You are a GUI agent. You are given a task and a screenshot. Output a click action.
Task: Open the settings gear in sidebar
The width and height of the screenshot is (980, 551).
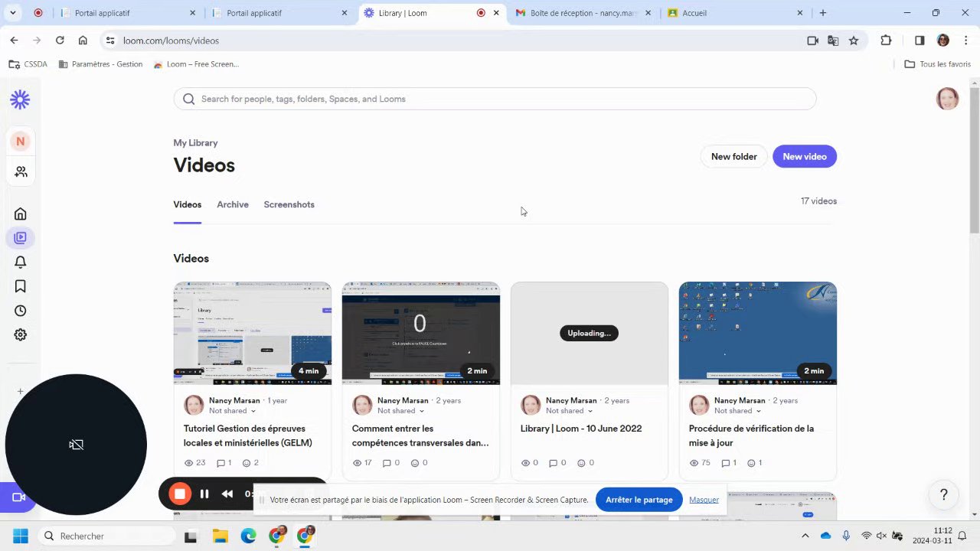[x=21, y=335]
